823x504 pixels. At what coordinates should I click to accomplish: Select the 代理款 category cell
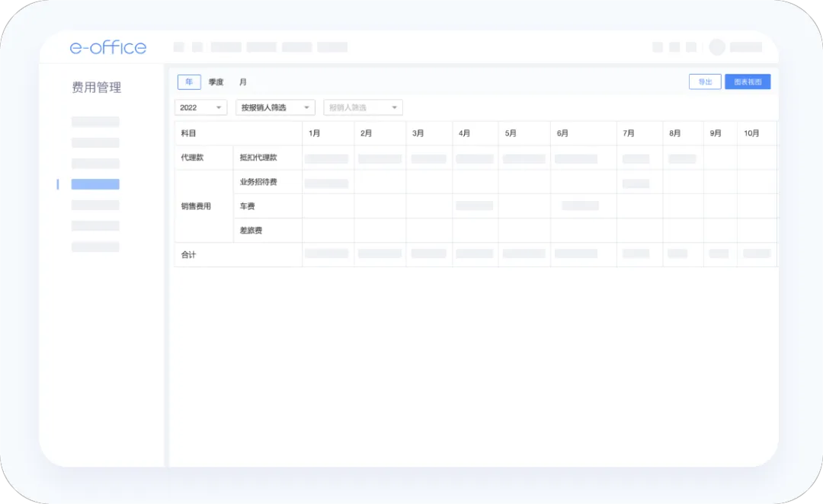coord(192,158)
